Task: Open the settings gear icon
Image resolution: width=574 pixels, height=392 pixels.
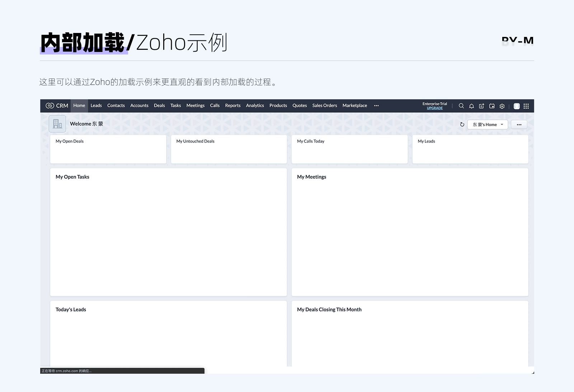Action: pos(502,106)
